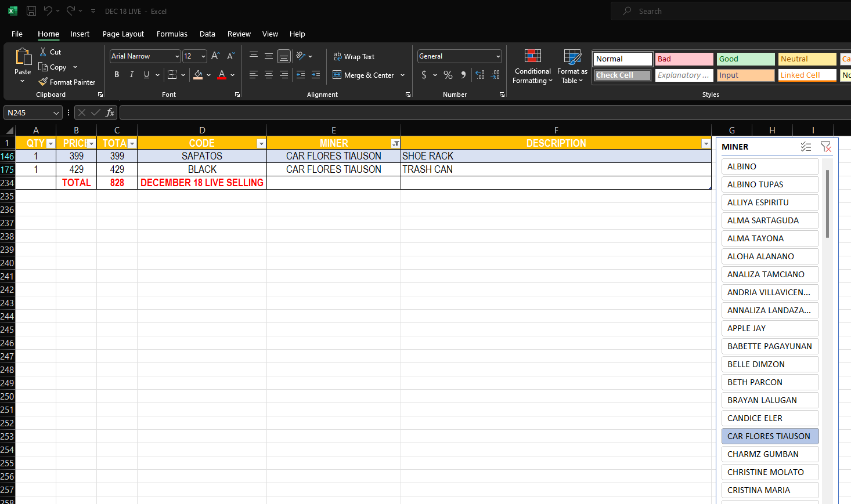
Task: Apply the Check Cell style
Action: pyautogui.click(x=622, y=75)
